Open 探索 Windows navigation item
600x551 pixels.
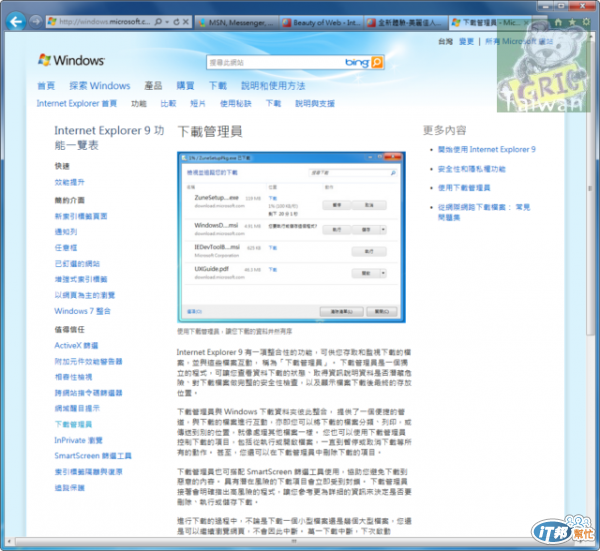click(x=99, y=86)
